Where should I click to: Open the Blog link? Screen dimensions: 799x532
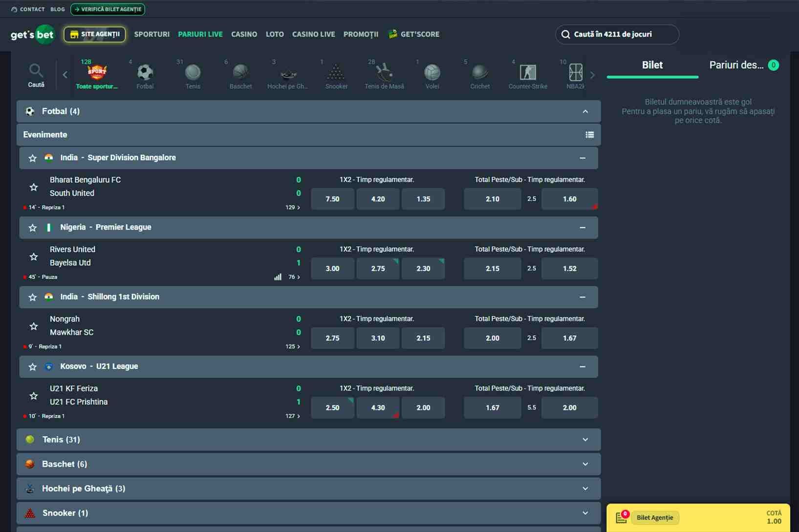click(x=57, y=9)
